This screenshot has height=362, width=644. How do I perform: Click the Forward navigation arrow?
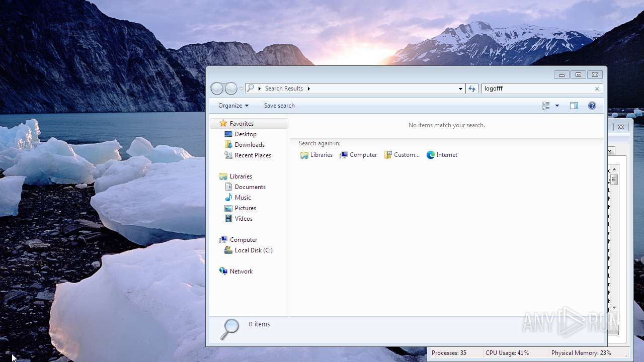point(231,88)
